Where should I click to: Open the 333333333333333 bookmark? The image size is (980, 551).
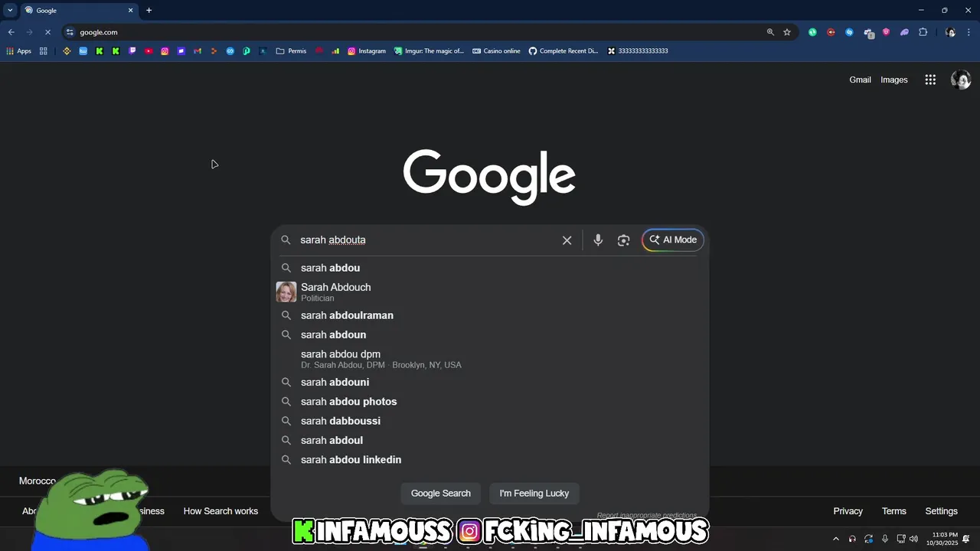click(638, 51)
